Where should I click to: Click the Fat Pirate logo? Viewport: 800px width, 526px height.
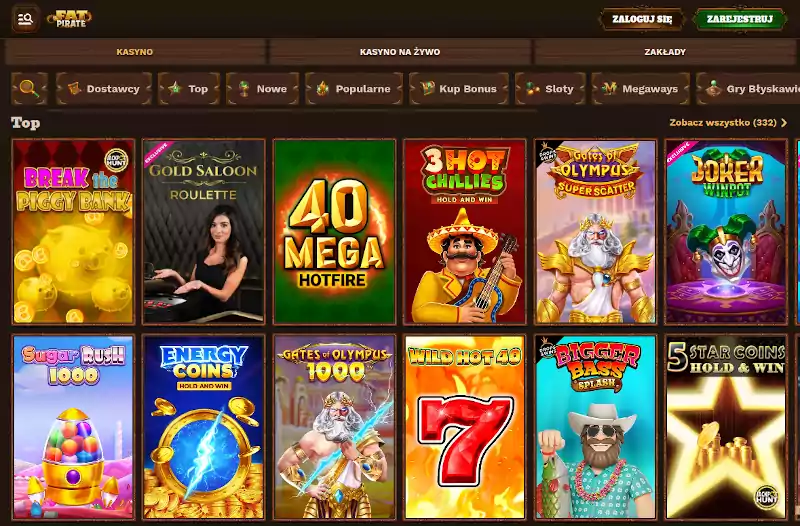(69, 19)
